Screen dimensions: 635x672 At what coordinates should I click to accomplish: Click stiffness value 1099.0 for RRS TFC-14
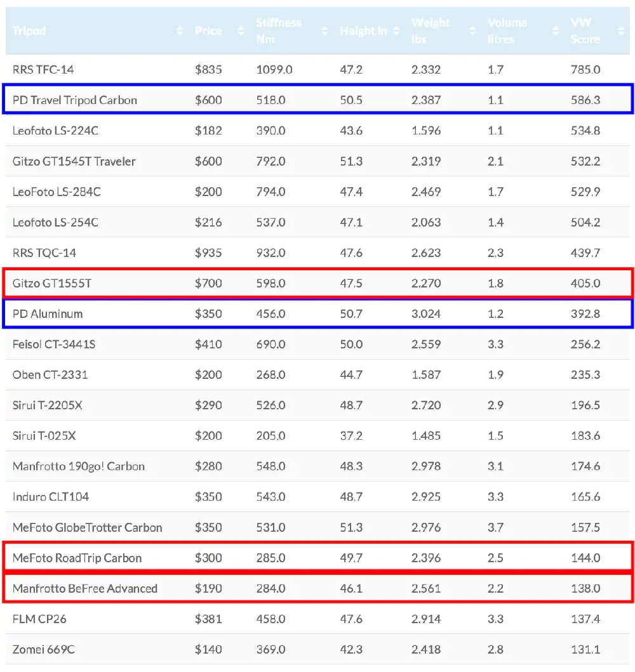(x=274, y=69)
